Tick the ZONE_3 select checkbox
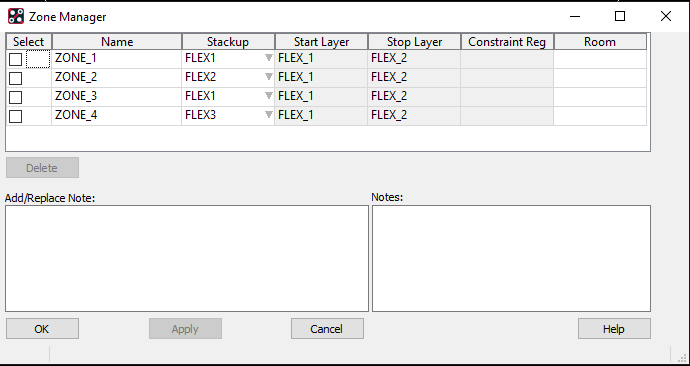Image resolution: width=690 pixels, height=366 pixels. 15,97
